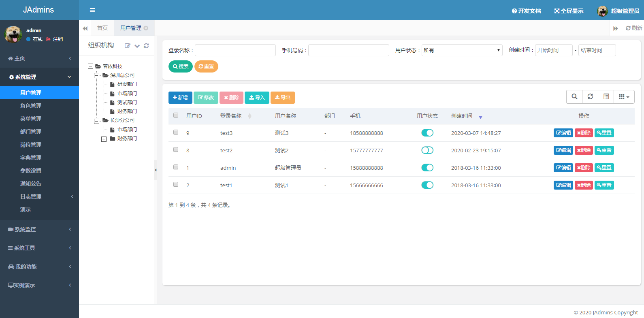This screenshot has height=318, width=644.
Task: Close the 用户管理 tab with its x icon
Action: 146,28
